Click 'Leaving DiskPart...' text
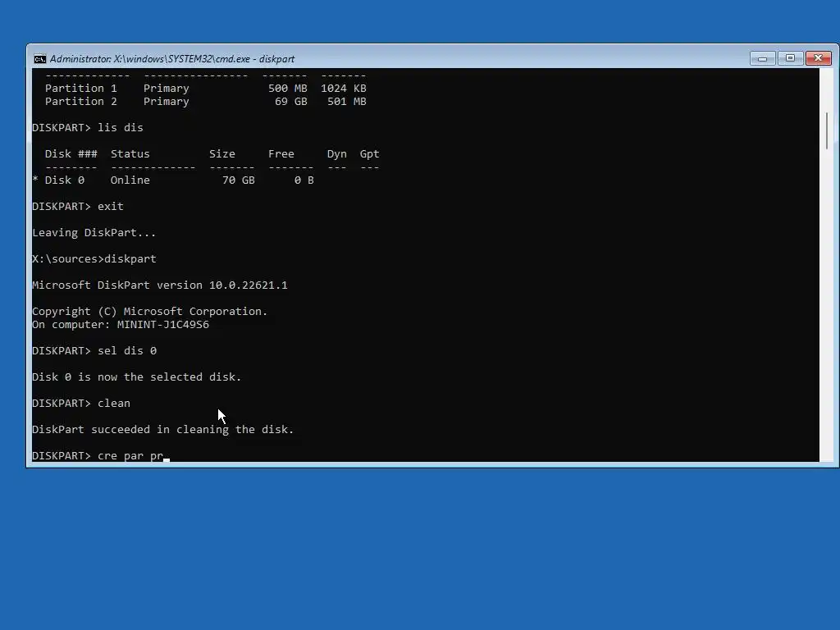 pyautogui.click(x=94, y=232)
